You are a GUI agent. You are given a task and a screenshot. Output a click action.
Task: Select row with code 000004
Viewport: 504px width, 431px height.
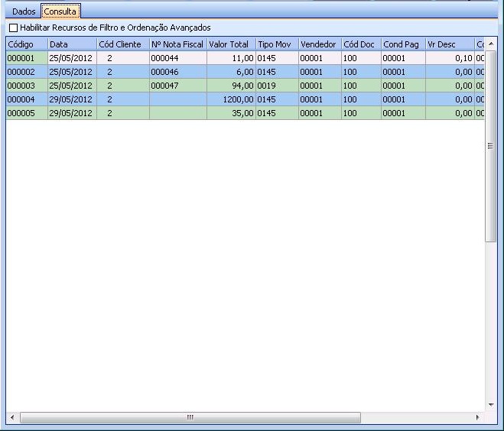26,99
